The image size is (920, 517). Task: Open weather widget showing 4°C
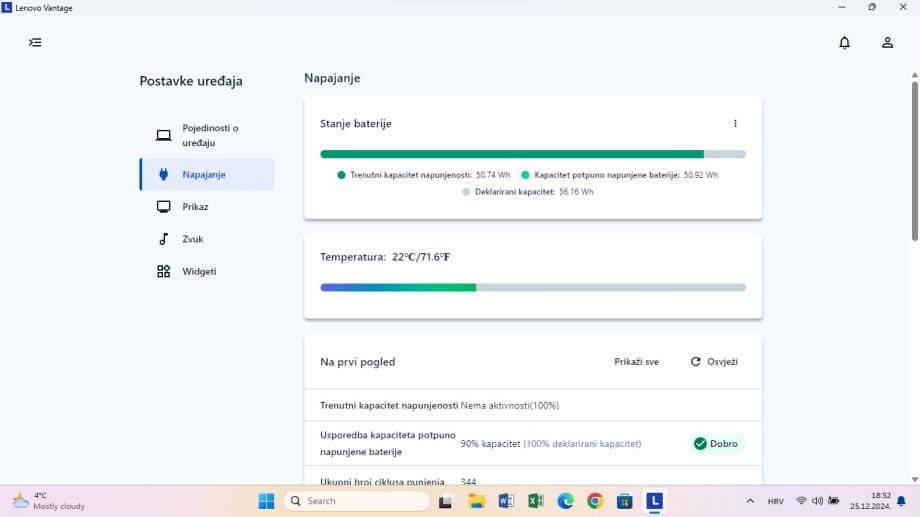[x=49, y=501]
